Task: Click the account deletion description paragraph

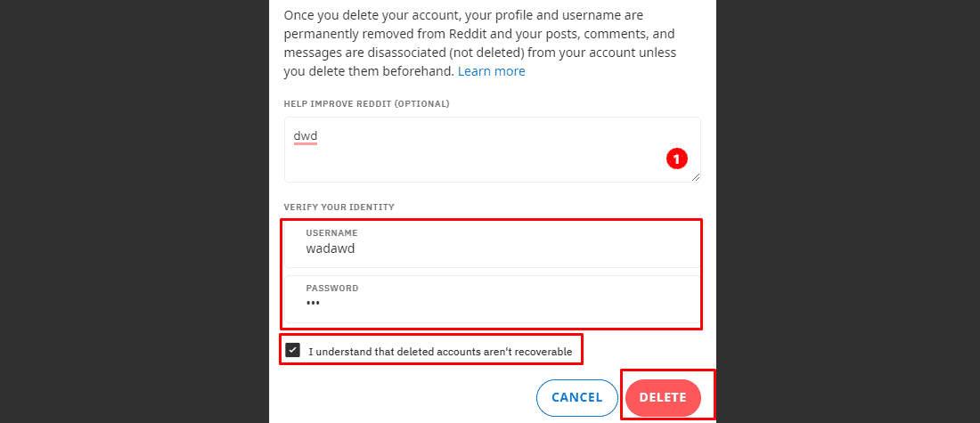Action: [480, 43]
